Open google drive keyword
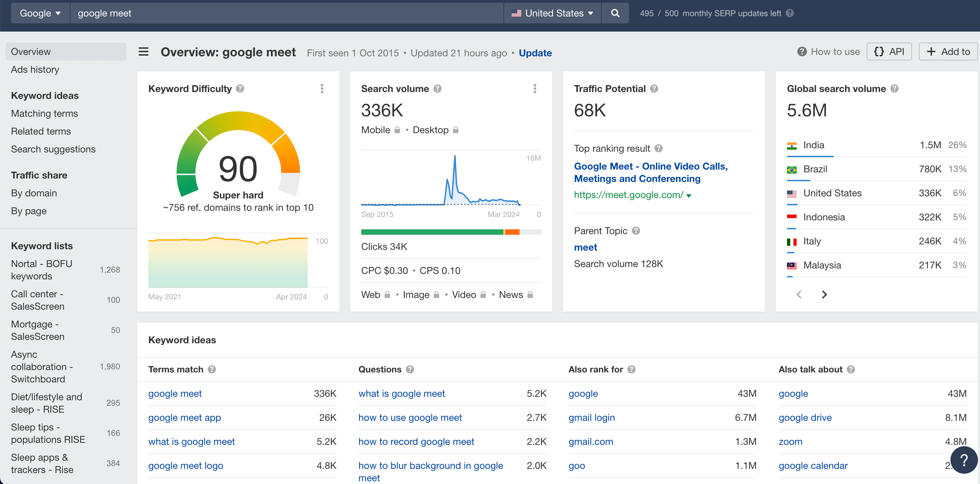The image size is (980, 484). click(805, 417)
